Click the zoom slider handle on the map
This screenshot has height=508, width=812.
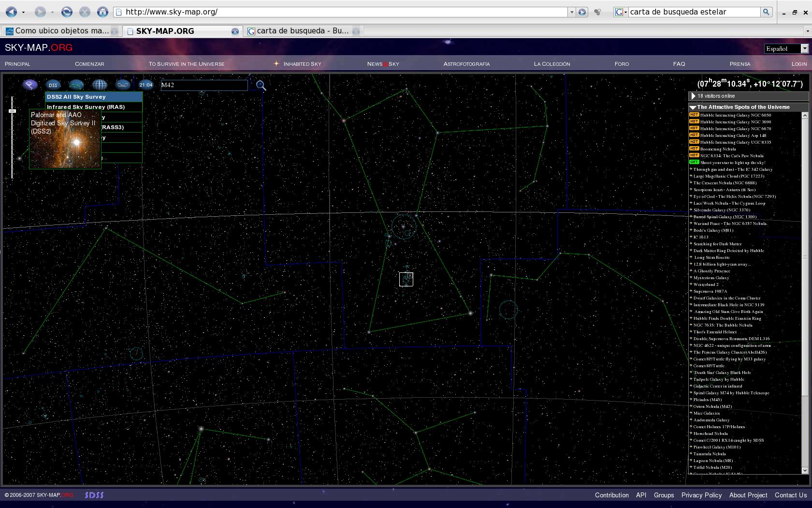point(12,111)
